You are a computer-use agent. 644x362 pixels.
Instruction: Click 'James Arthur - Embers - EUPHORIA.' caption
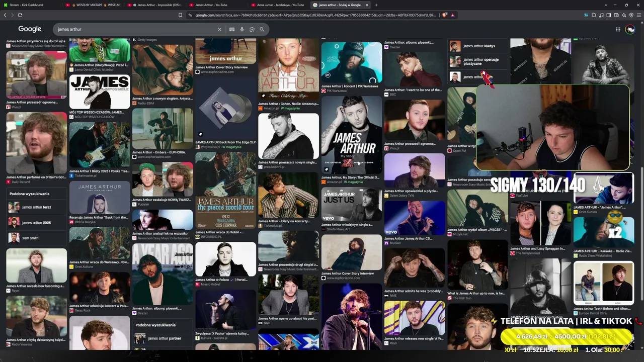point(158,152)
